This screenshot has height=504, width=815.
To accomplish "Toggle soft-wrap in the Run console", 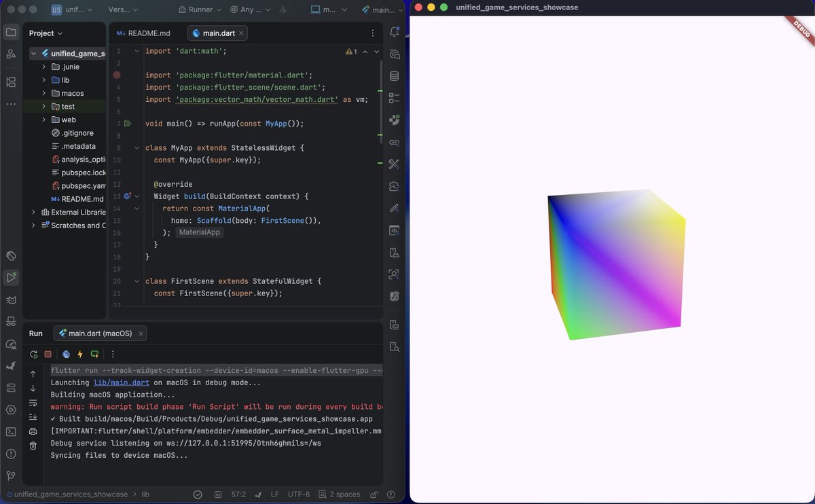I will [x=33, y=403].
